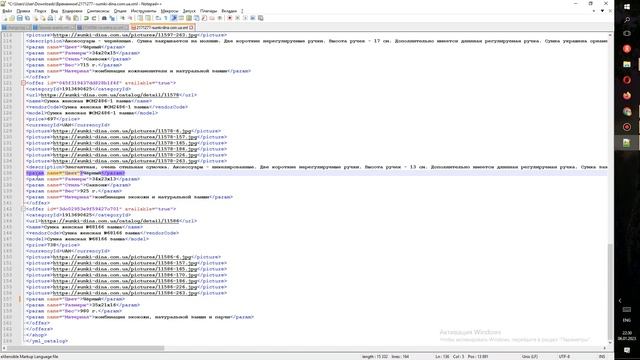The width and height of the screenshot is (640, 360).
Task: Open the Document List panel icon
Action: (196, 18)
